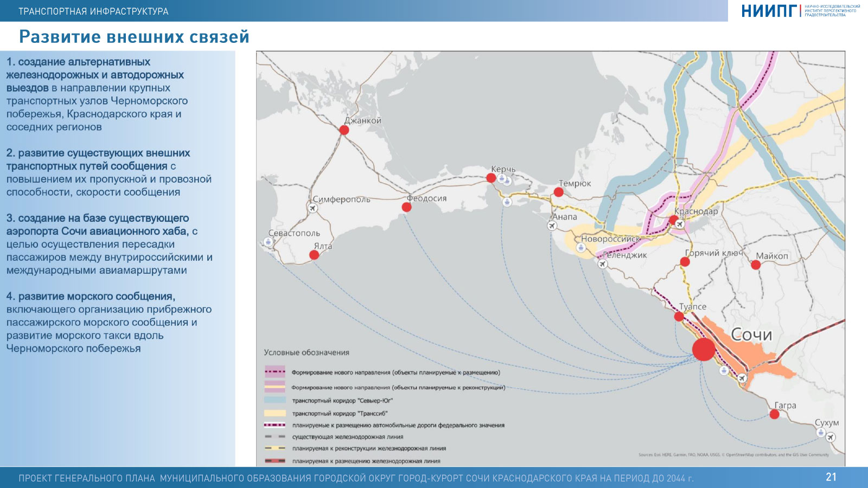Click the "Севастополь" map label
This screenshot has height=488, width=868.
tap(294, 233)
